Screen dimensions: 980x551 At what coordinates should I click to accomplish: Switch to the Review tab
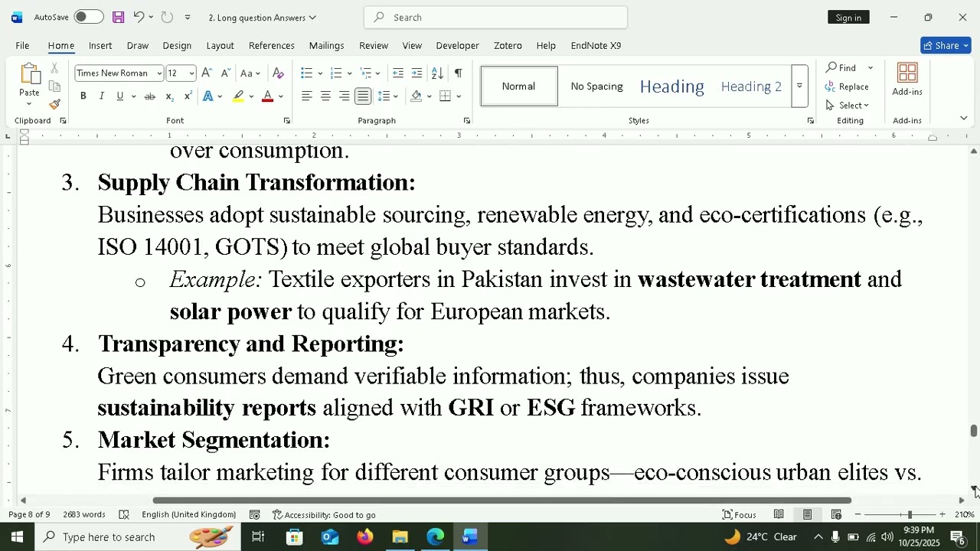374,45
